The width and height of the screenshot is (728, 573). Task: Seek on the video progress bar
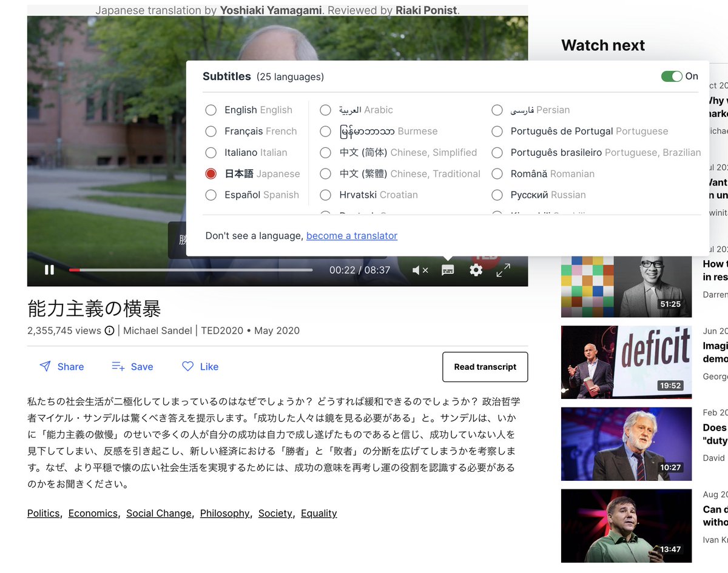pyautogui.click(x=191, y=270)
